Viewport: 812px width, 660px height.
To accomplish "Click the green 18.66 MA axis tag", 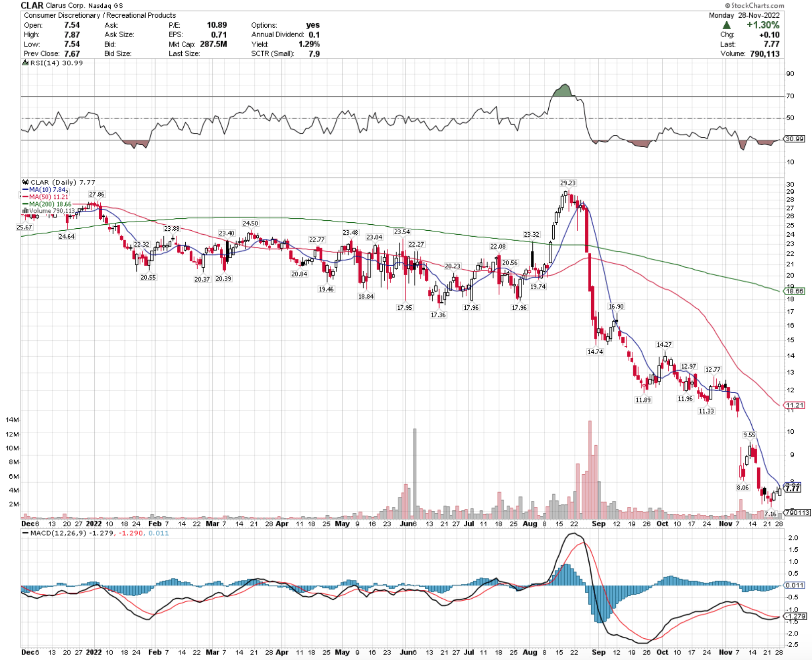I will [x=795, y=291].
